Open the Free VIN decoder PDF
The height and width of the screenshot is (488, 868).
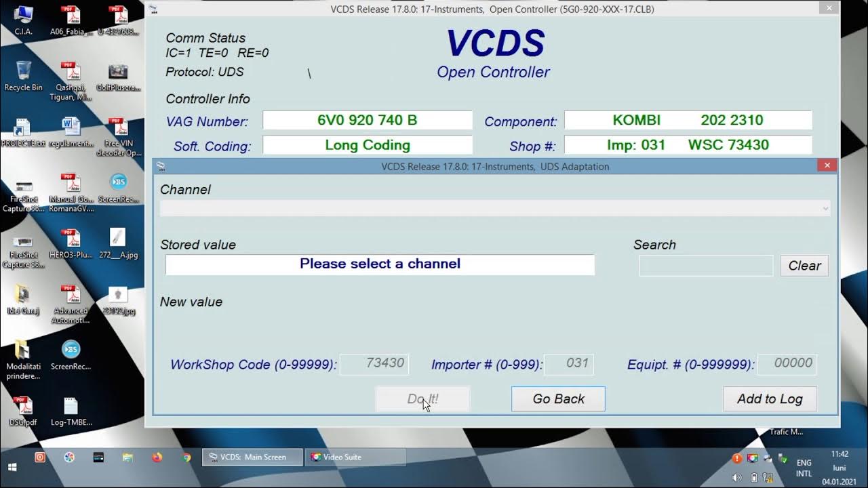(x=118, y=136)
